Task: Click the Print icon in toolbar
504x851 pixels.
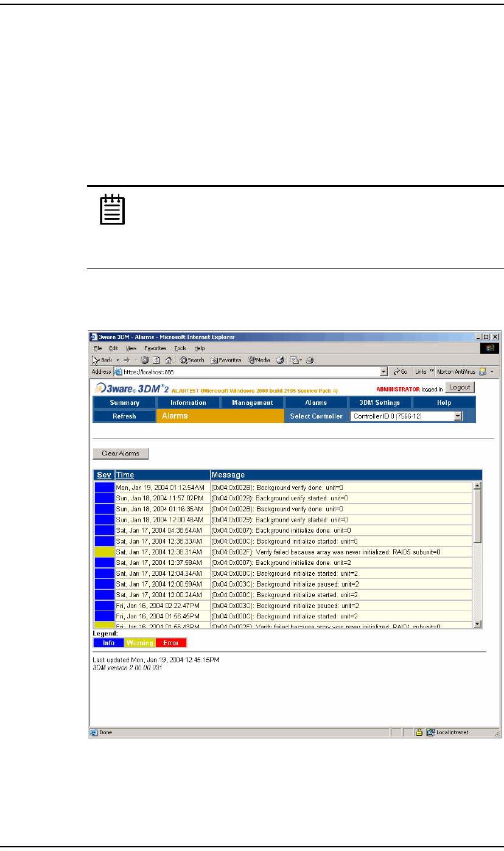Action: pyautogui.click(x=310, y=360)
